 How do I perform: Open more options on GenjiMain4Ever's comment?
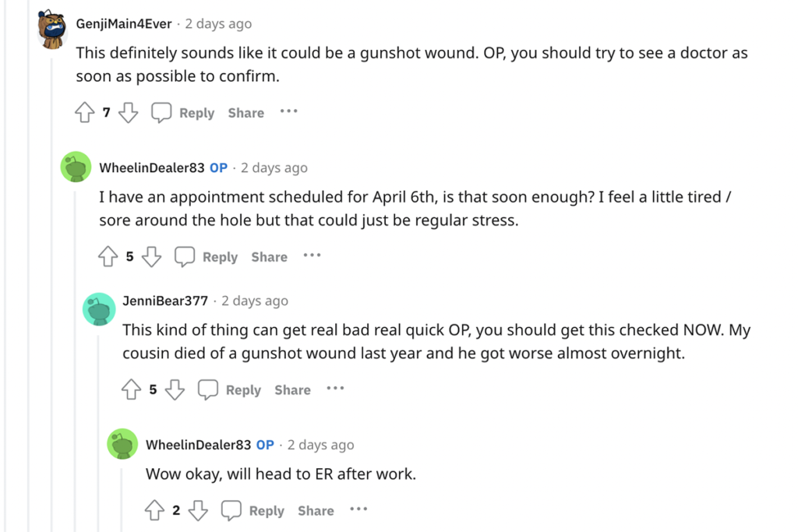(x=289, y=112)
